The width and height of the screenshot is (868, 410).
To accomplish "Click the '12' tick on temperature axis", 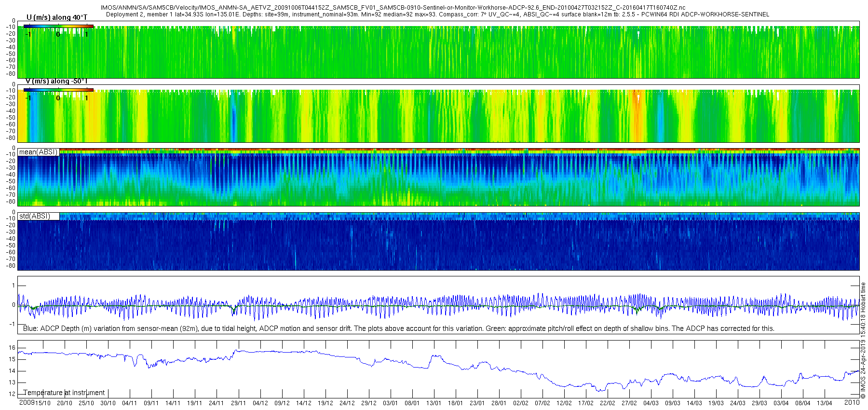I will [x=12, y=394].
